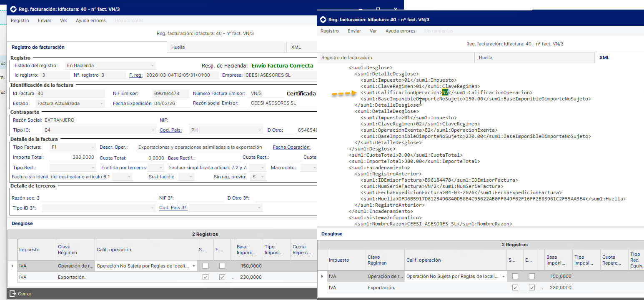This screenshot has height=300, width=644.
Task: Toggle the first checkbox in left grid's 150,0000 row
Action: (205, 266)
